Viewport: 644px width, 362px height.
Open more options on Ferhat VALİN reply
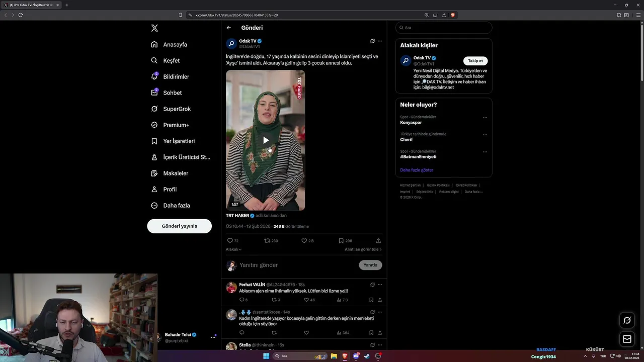coord(380,285)
